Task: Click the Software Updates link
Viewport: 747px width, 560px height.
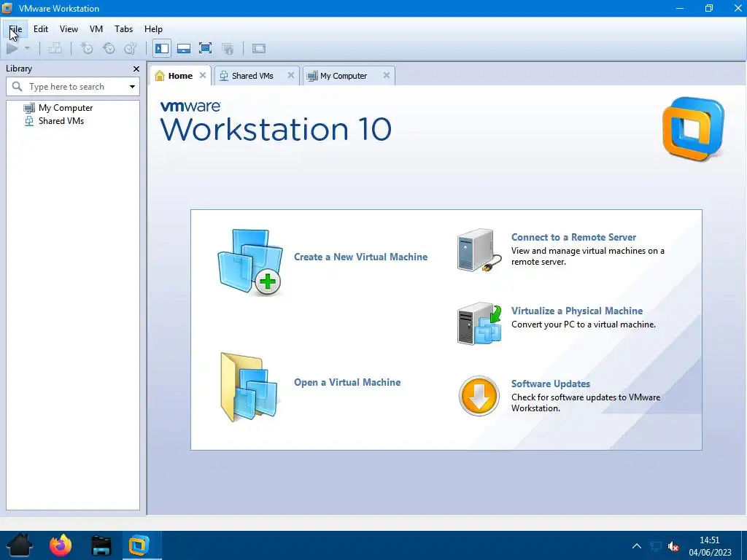Action: (551, 384)
